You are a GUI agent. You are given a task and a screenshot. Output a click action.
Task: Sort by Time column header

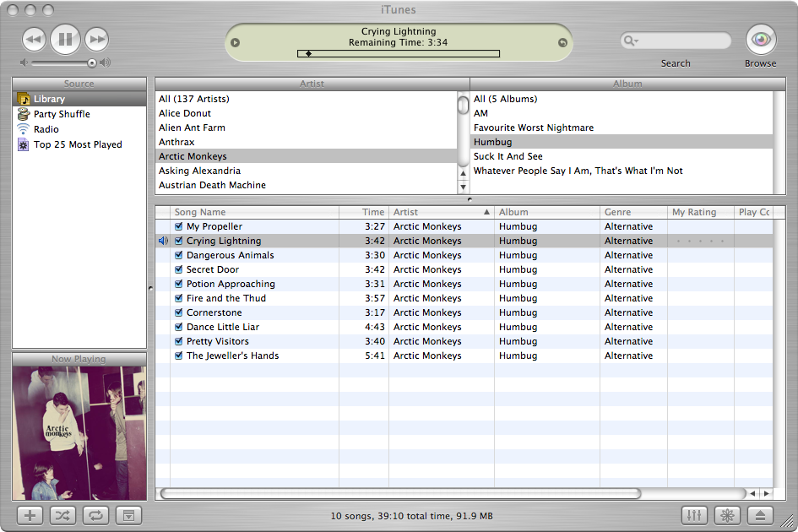(x=364, y=212)
